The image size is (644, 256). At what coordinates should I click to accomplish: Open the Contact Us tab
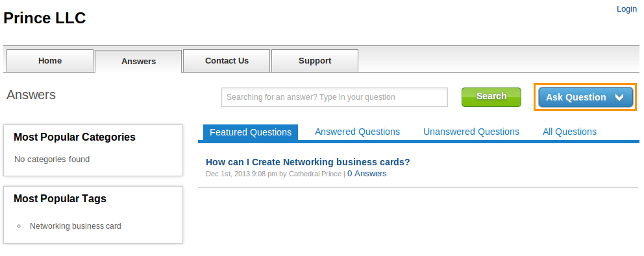click(227, 61)
